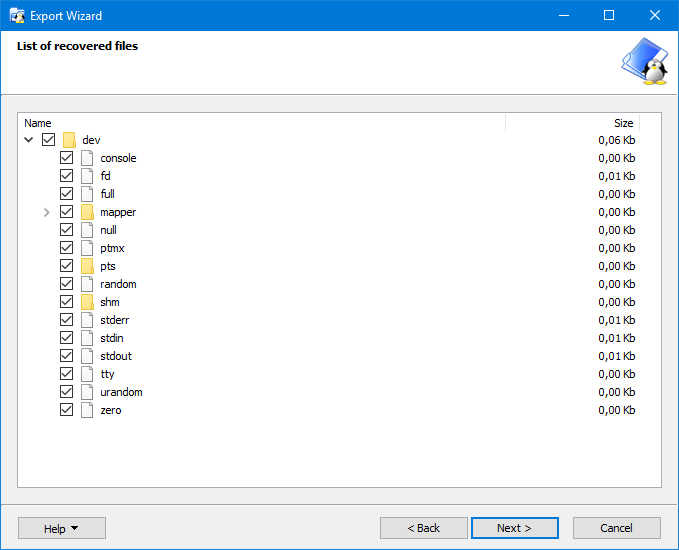
Task: Select the stdout file name
Action: (x=116, y=356)
